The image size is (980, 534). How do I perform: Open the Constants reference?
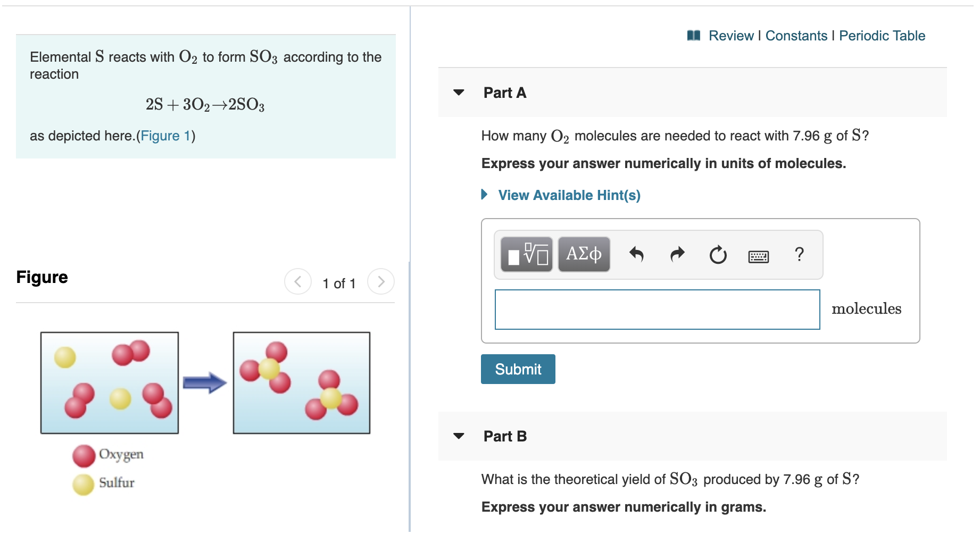click(x=797, y=35)
